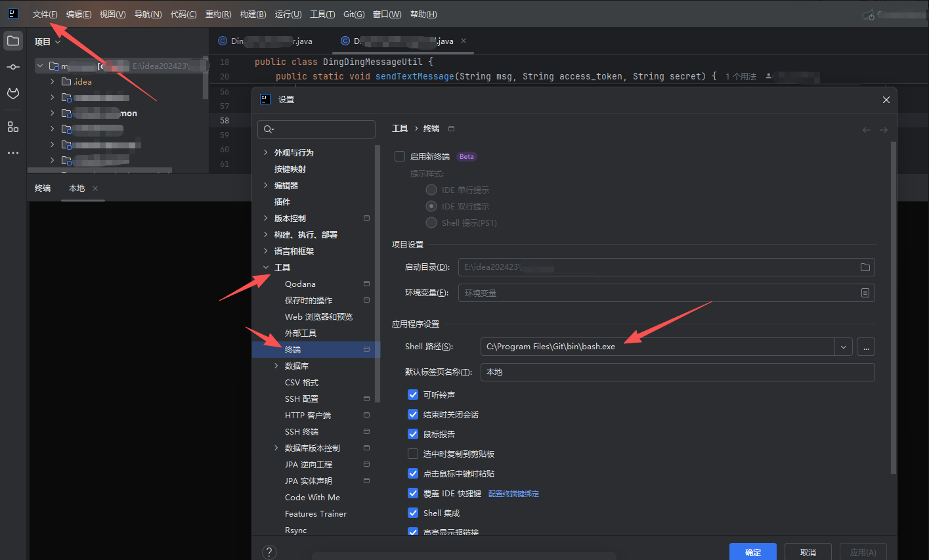Click the GitLab fox icon in sidebar
Viewport: 929px width, 560px height.
pos(13,94)
